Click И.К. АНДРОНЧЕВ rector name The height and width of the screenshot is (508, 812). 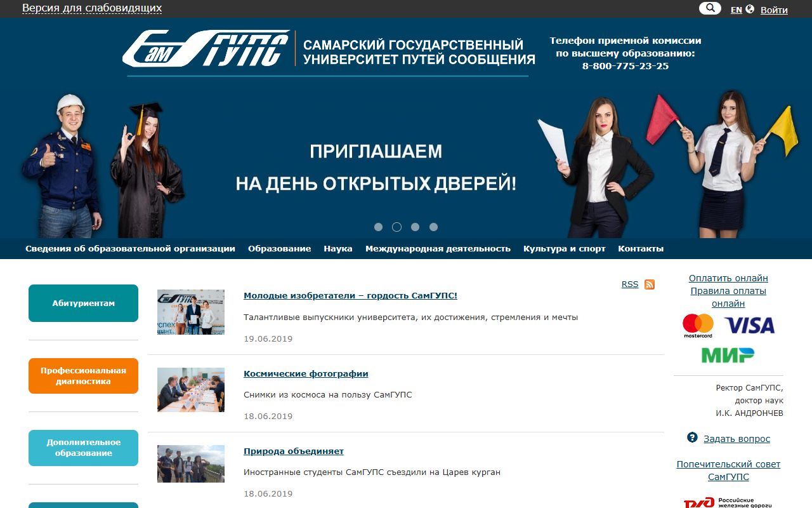750,413
